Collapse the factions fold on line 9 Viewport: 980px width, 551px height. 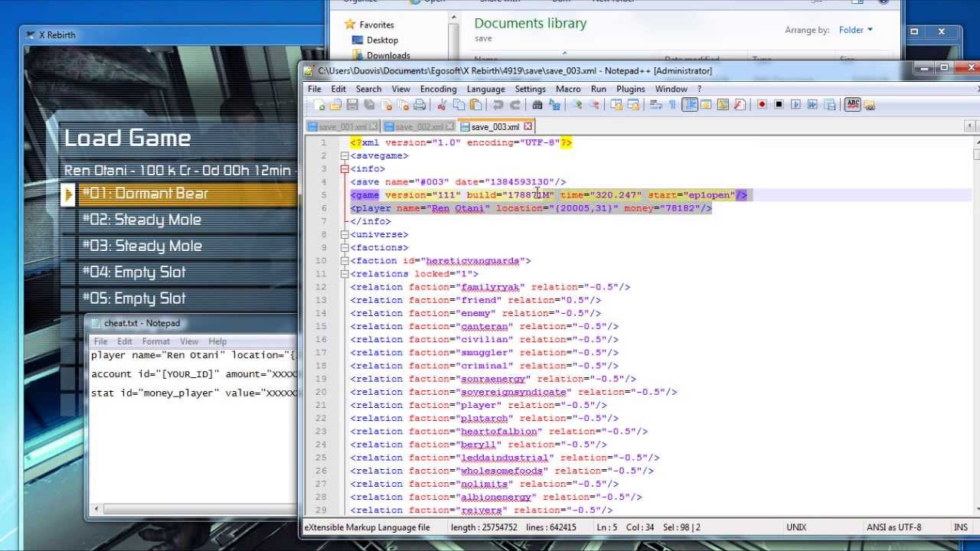tap(345, 247)
